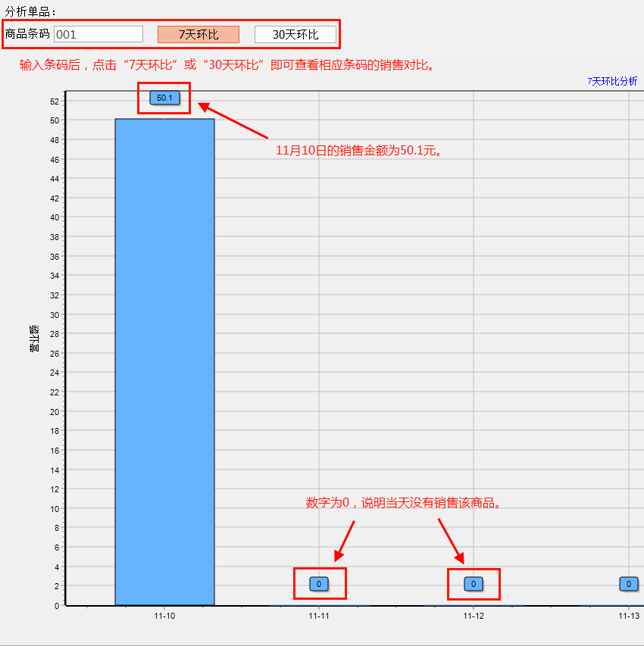Click the 0 label above 11-13
This screenshot has width=644, height=646.
pyautogui.click(x=628, y=584)
